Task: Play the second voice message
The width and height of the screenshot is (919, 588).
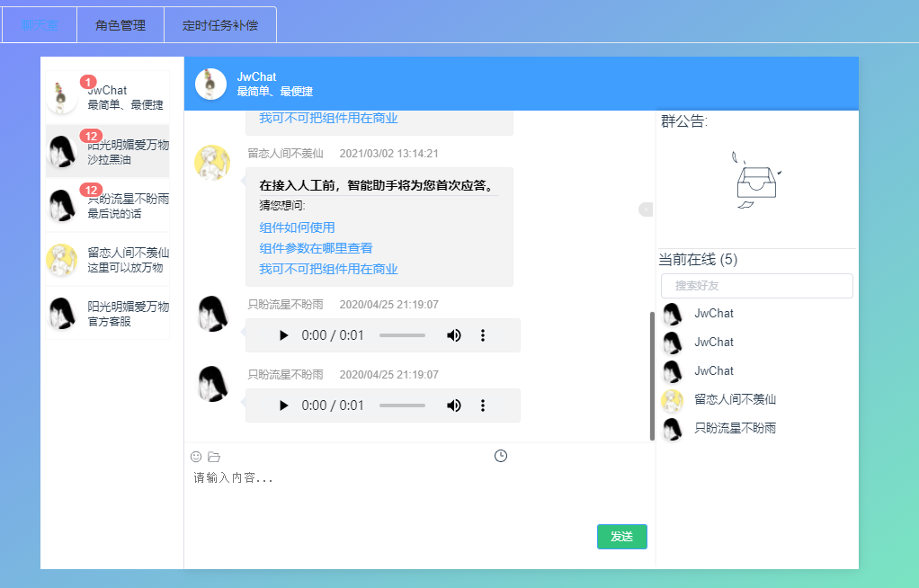Action: click(283, 405)
